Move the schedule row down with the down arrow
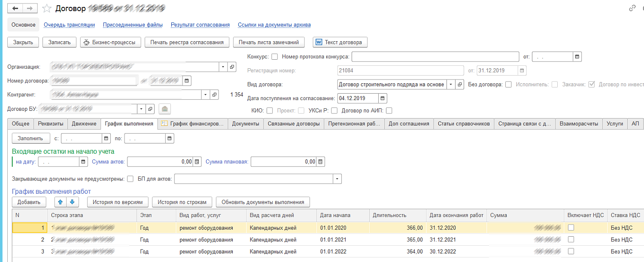The width and height of the screenshot is (644, 262). pyautogui.click(x=72, y=202)
